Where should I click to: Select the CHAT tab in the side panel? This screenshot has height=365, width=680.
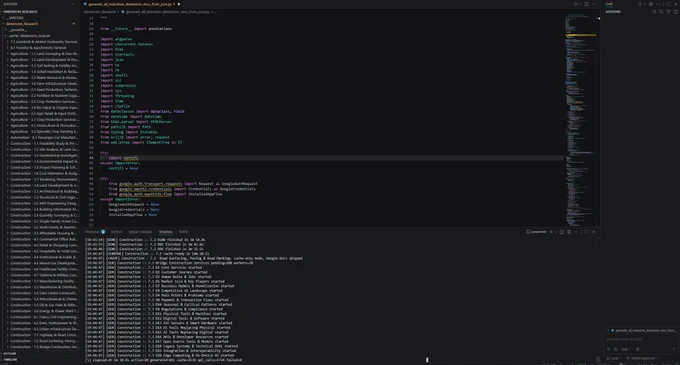(609, 4)
